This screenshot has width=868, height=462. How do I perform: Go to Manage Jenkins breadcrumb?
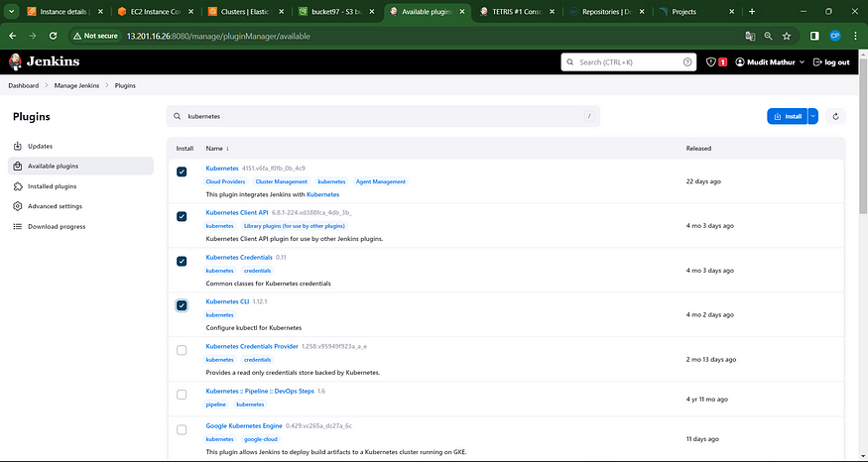coord(77,86)
